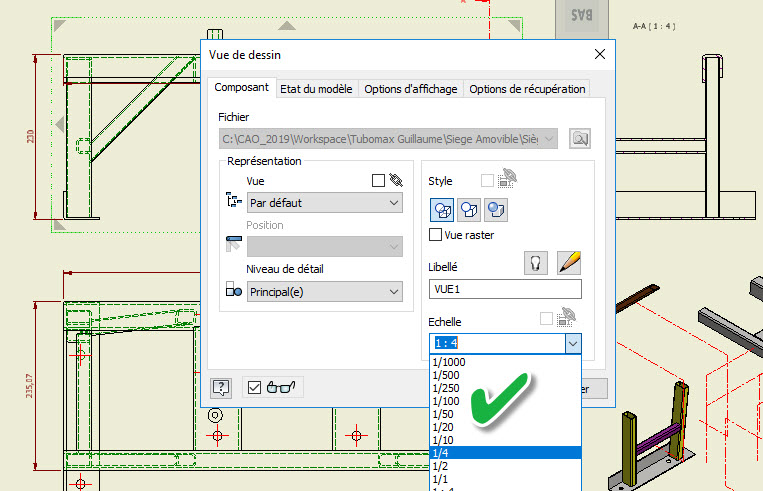Click the browse file icon next to path
The width and height of the screenshot is (763, 491).
[580, 139]
